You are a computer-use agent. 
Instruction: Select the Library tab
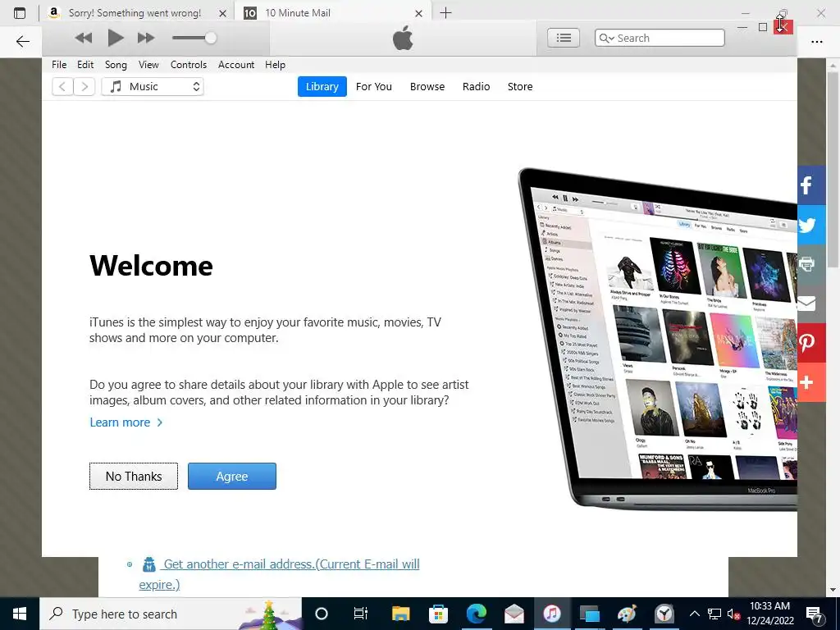[x=322, y=86]
